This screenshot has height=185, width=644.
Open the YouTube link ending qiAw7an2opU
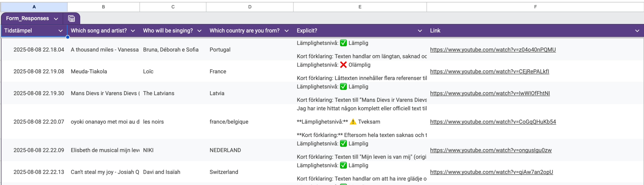[x=492, y=172]
